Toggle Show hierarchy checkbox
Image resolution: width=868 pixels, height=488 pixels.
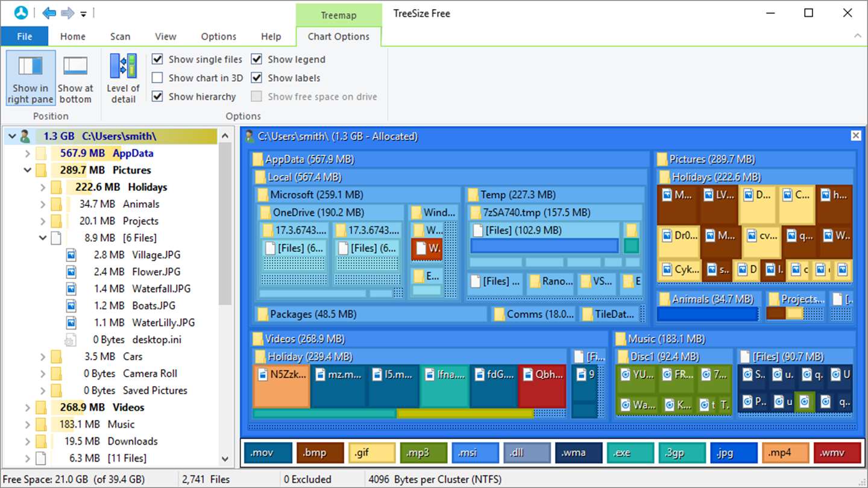157,96
